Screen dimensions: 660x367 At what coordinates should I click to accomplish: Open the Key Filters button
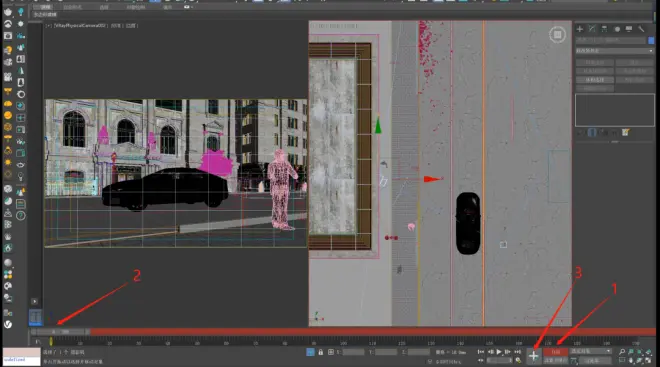(x=595, y=360)
